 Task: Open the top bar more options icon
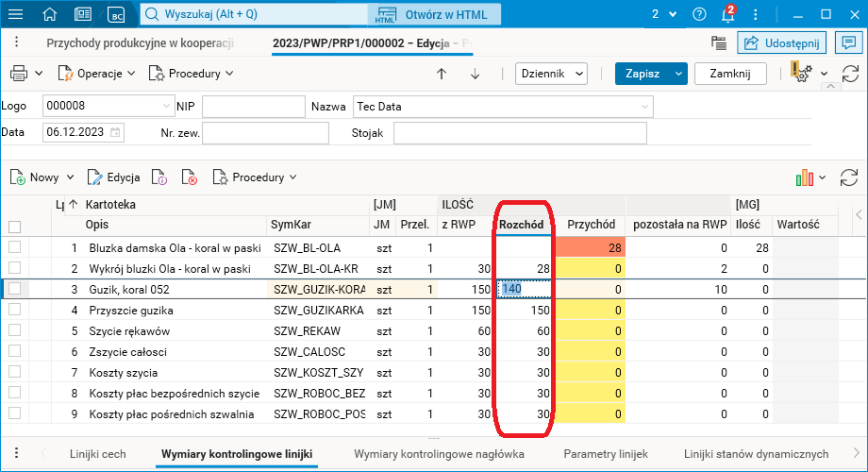click(755, 14)
